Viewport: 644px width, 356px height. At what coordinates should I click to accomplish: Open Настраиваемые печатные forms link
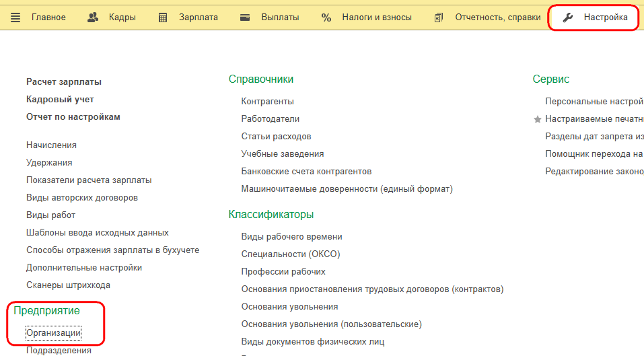tap(594, 118)
